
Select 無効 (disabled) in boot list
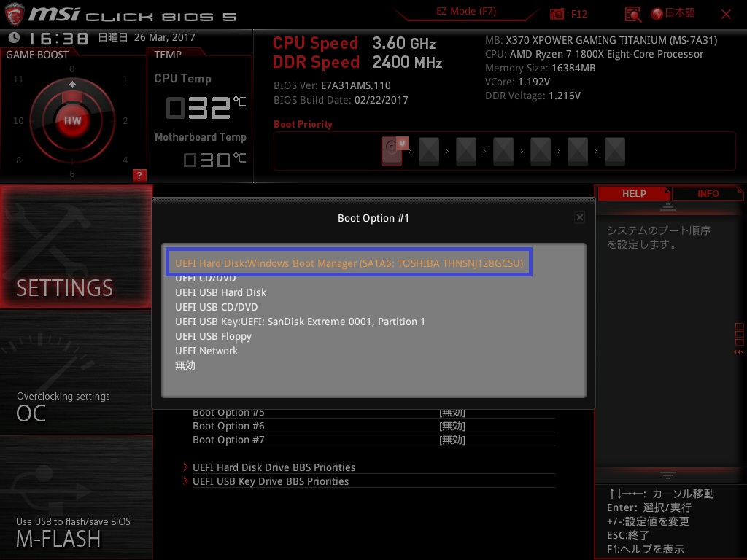[185, 366]
